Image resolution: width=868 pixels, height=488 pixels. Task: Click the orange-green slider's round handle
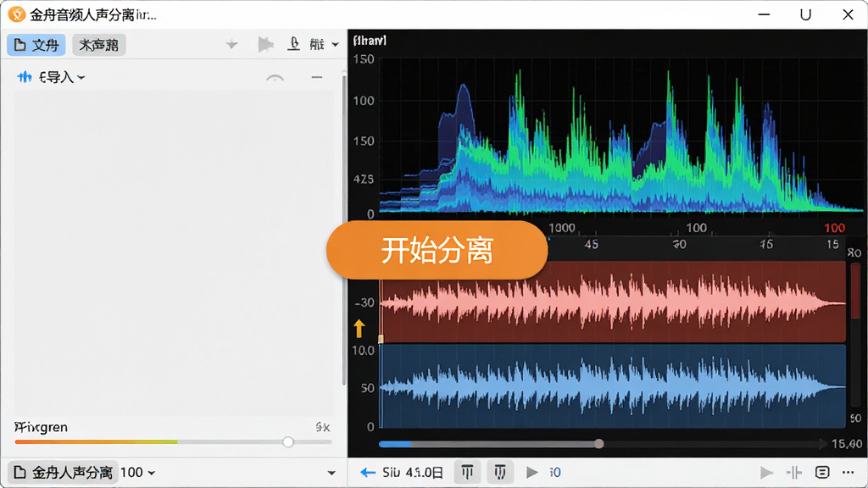[288, 441]
